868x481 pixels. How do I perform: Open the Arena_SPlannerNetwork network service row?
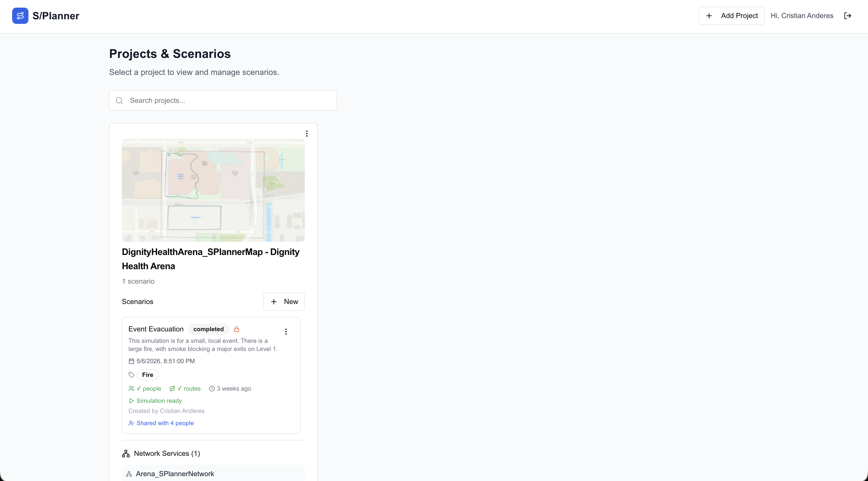coord(213,473)
